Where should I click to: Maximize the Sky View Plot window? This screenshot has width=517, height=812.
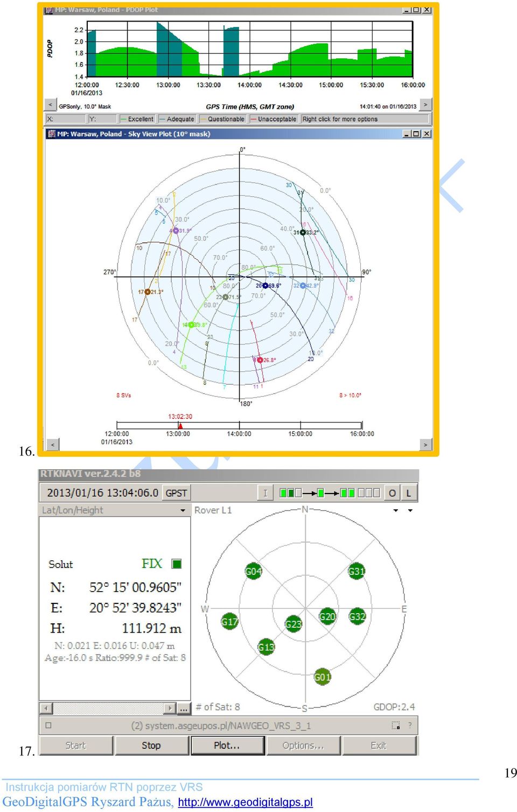(x=416, y=134)
